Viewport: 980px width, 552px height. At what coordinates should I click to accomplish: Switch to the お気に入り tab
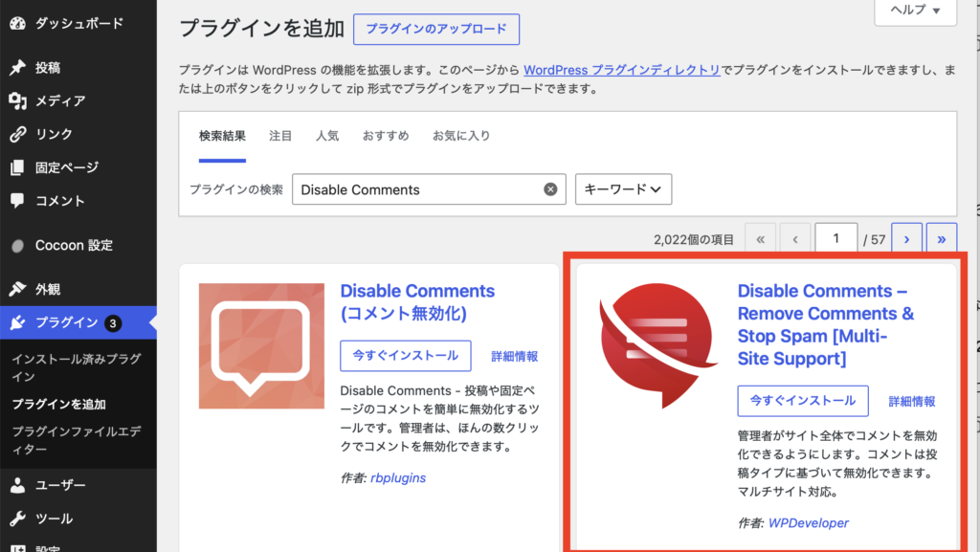coord(461,136)
